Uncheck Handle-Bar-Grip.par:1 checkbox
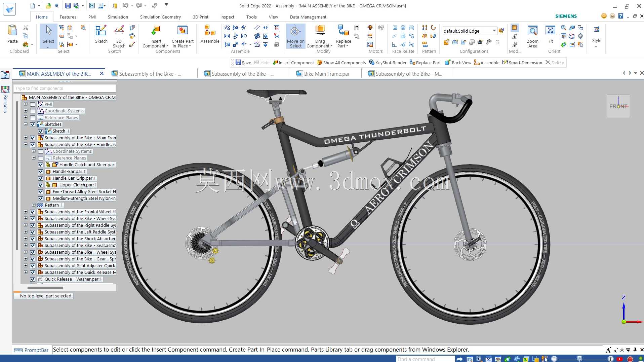This screenshot has width=644, height=362. tap(41, 178)
